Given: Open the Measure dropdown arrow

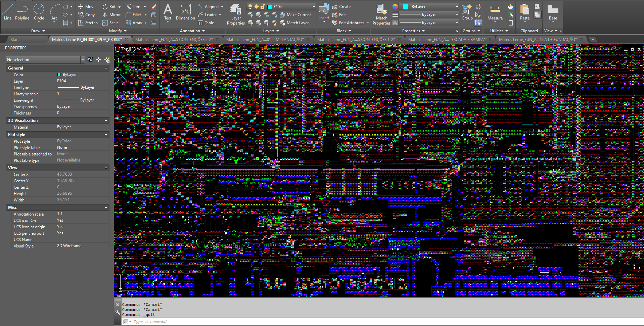Looking at the screenshot, I should (x=495, y=21).
